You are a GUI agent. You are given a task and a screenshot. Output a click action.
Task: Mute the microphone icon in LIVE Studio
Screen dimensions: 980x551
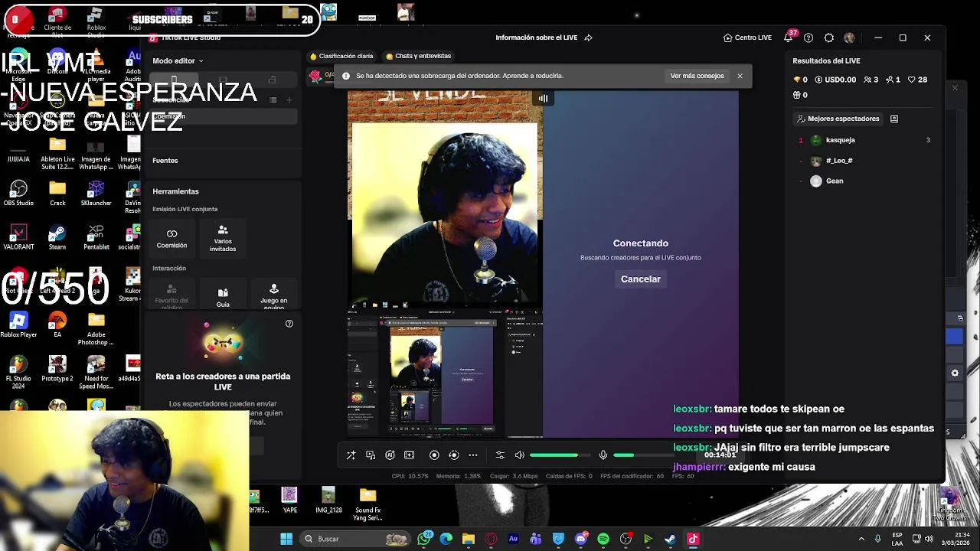[x=603, y=455]
